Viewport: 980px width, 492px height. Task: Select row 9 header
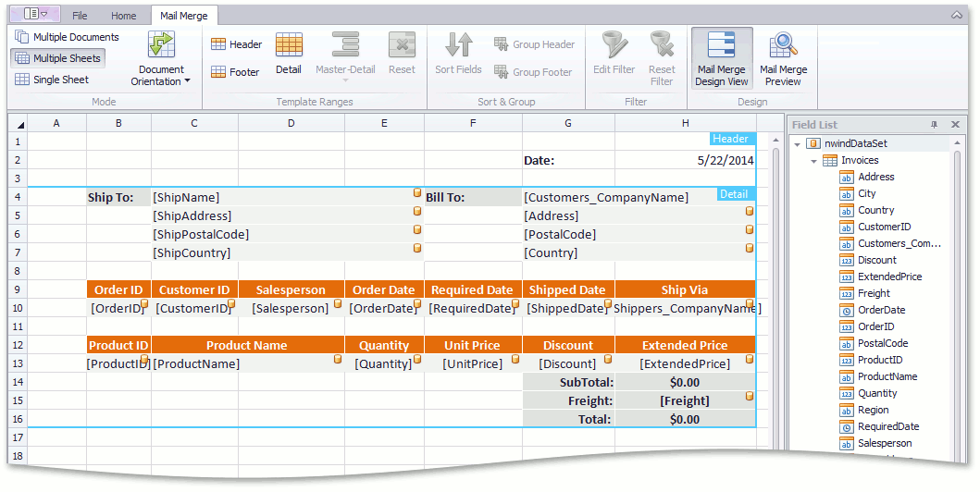pos(19,289)
